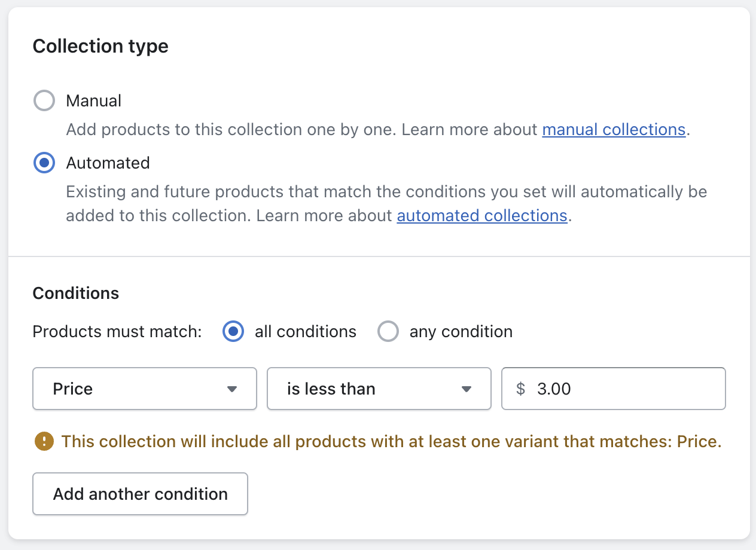Click the variant matches Price warning message
Image resolution: width=756 pixels, height=550 pixels.
pyautogui.click(x=391, y=442)
